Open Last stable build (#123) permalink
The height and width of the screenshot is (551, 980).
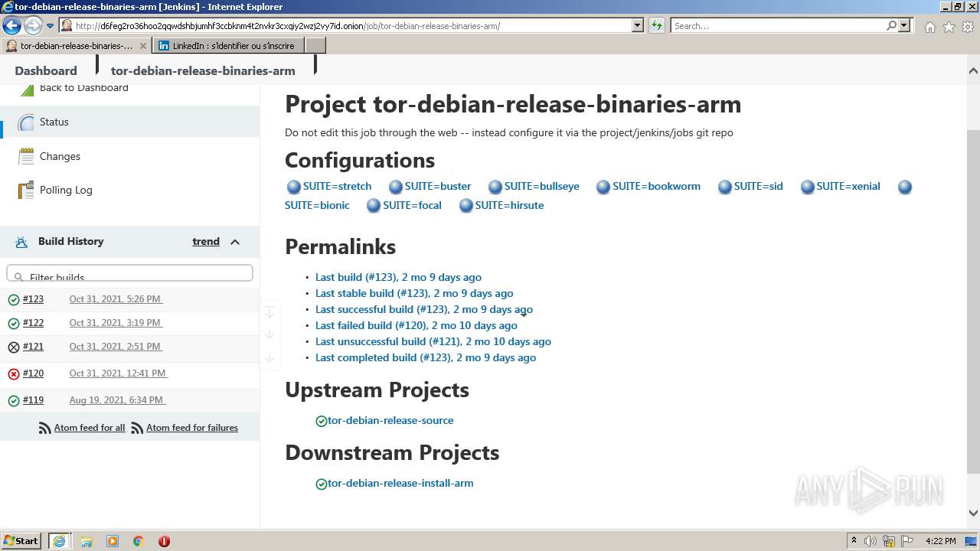pyautogui.click(x=414, y=293)
